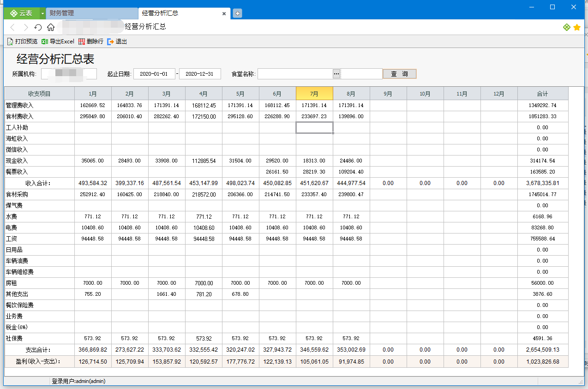This screenshot has height=389, width=588.
Task: Go to the home page icon
Action: click(x=51, y=27)
